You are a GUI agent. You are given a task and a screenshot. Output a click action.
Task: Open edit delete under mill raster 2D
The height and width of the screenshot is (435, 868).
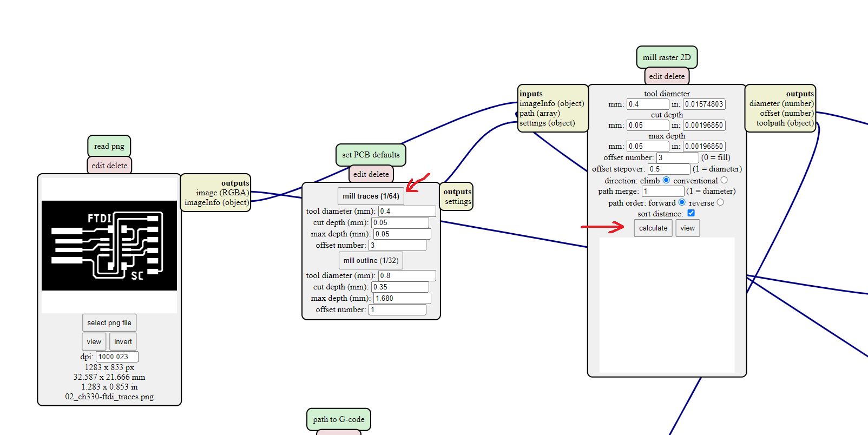click(x=667, y=76)
